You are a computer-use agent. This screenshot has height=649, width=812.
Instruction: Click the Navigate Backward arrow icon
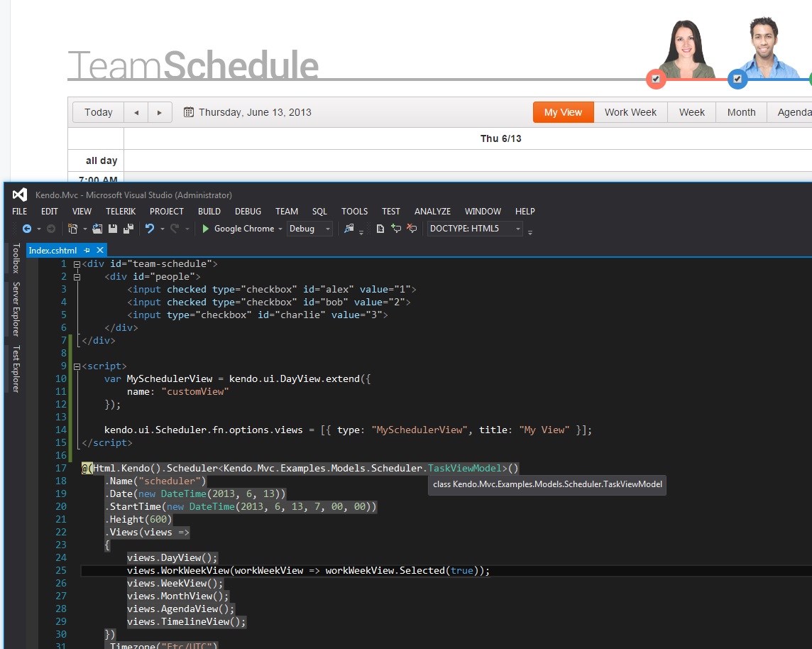tap(27, 229)
